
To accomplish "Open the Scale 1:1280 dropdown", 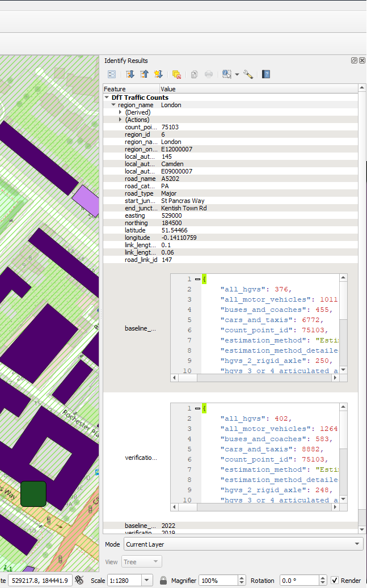I will tap(147, 581).
